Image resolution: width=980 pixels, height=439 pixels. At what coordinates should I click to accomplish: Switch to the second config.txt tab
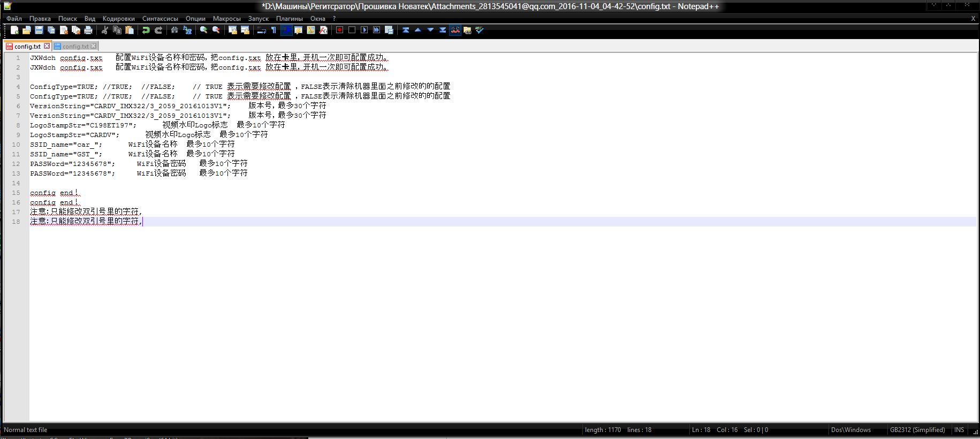click(75, 46)
